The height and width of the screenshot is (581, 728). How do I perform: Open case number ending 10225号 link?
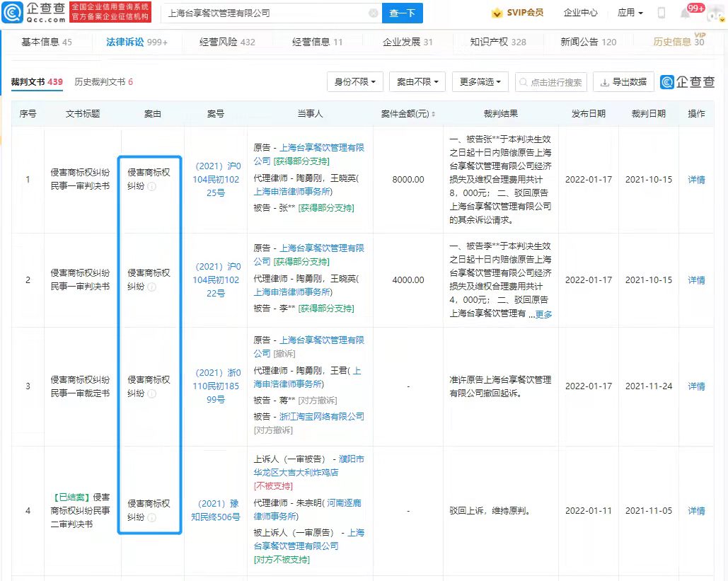(x=216, y=179)
